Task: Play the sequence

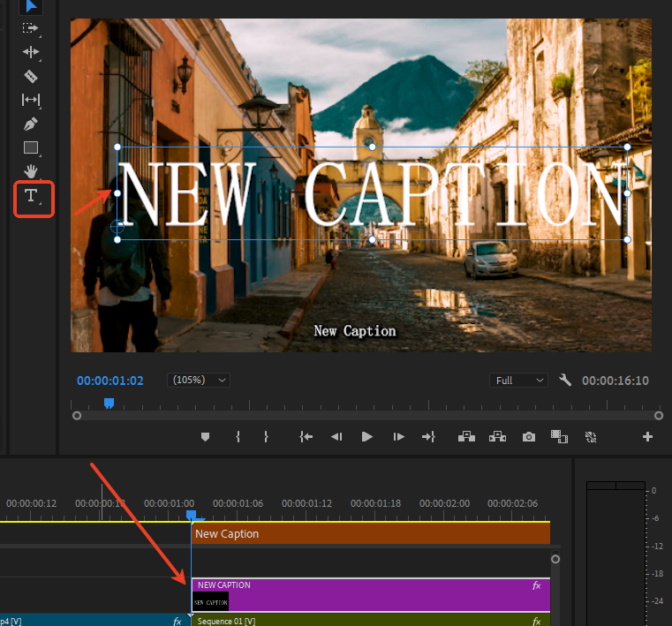Action: 366,437
